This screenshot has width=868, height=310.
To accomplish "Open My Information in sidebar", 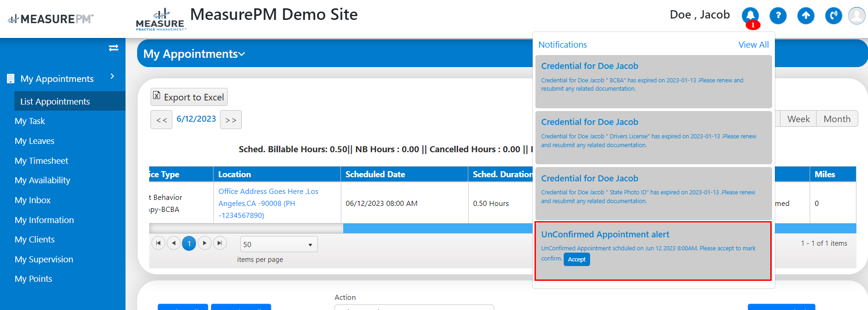I will pos(44,220).
